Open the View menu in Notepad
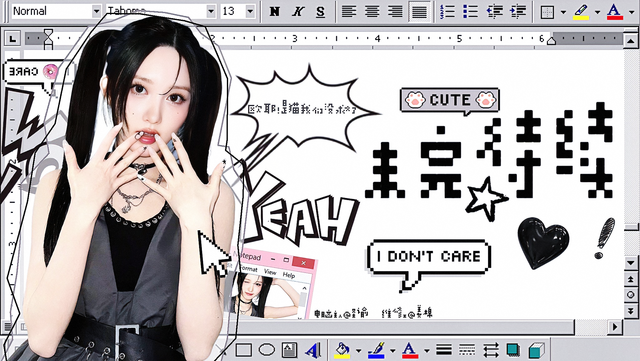 270,272
